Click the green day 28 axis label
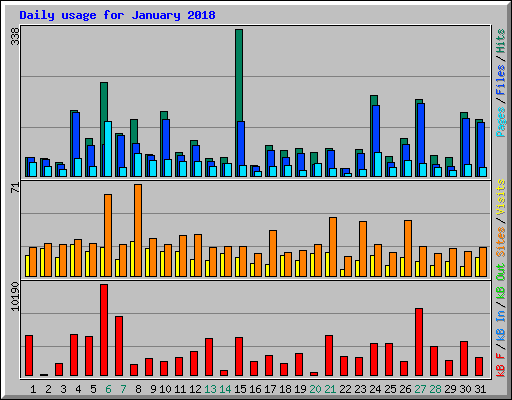The height and width of the screenshot is (400, 512). 435,389
